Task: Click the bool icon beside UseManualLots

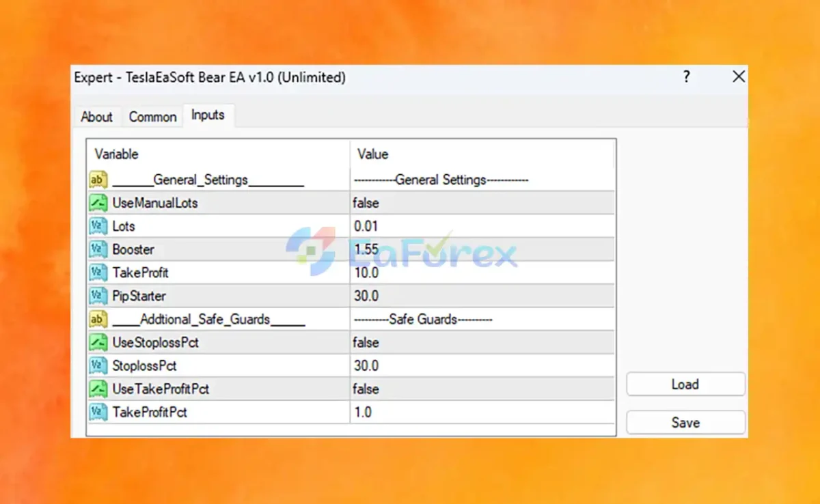Action: [x=98, y=203]
